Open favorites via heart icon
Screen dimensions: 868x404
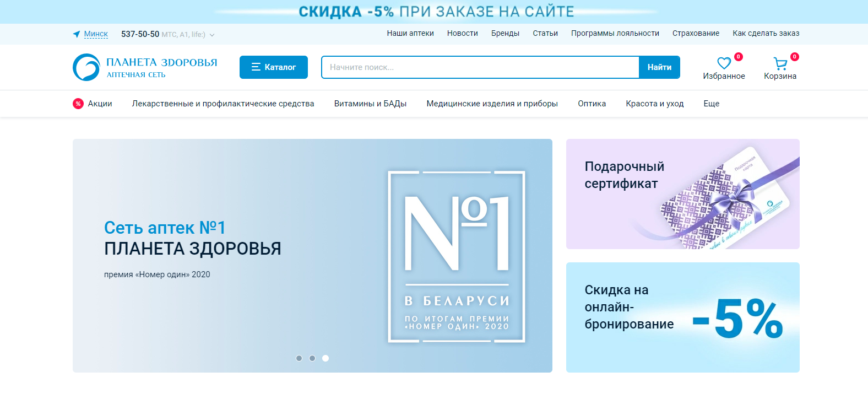(x=724, y=63)
